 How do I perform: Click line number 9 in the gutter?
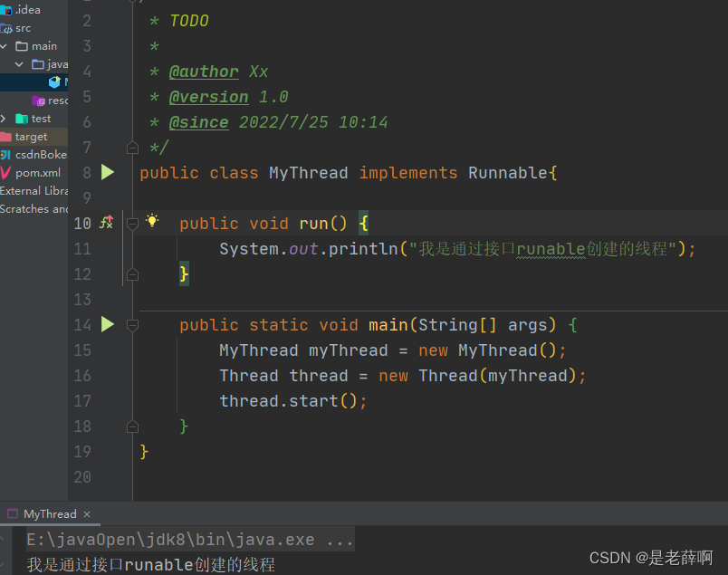[87, 198]
